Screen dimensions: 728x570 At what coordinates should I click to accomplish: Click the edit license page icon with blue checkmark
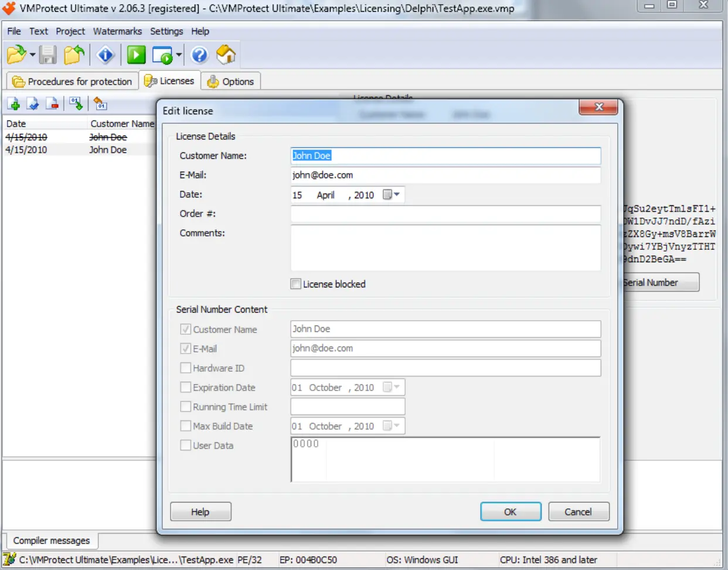pos(33,104)
